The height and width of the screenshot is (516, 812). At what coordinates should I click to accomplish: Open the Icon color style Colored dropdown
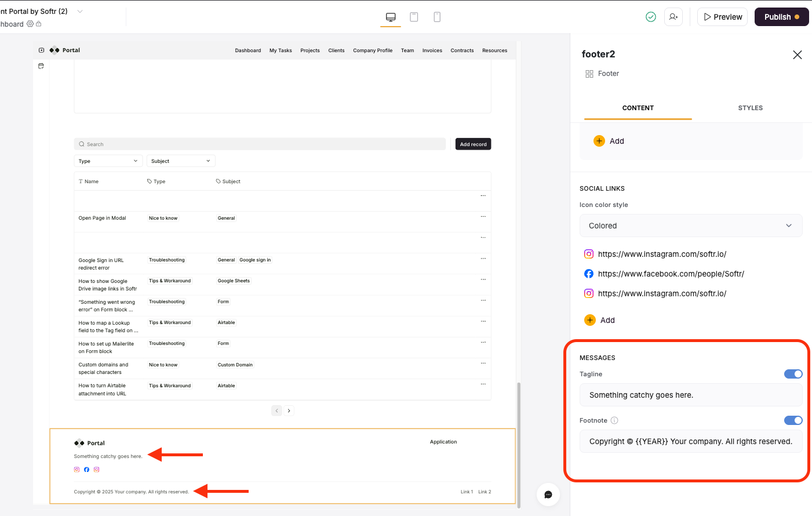click(691, 226)
